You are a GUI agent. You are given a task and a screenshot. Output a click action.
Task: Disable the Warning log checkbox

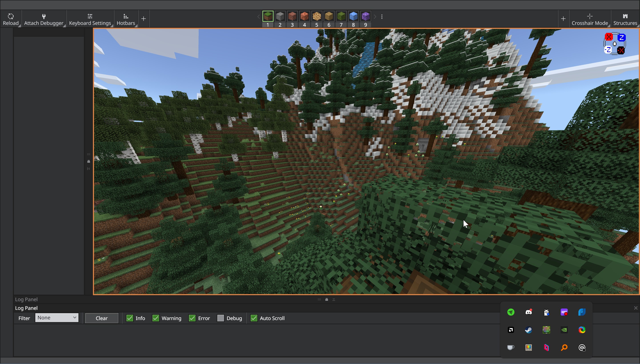pyautogui.click(x=156, y=318)
